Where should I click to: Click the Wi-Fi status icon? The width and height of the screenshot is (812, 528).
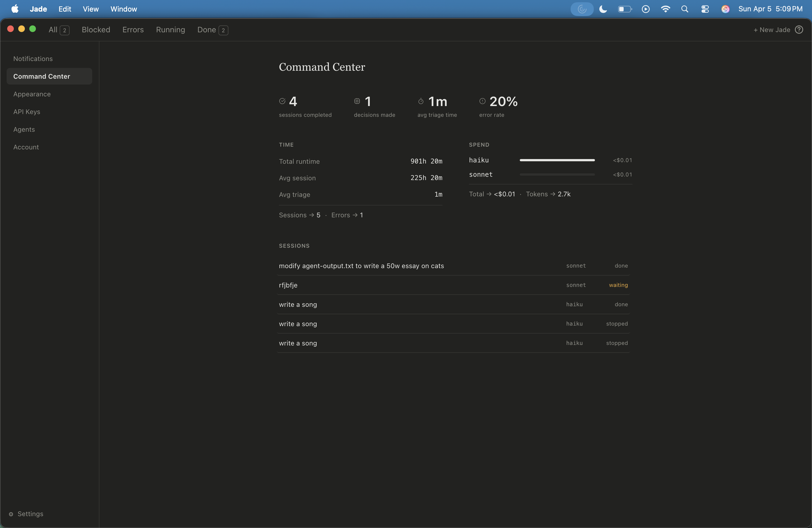(x=665, y=9)
